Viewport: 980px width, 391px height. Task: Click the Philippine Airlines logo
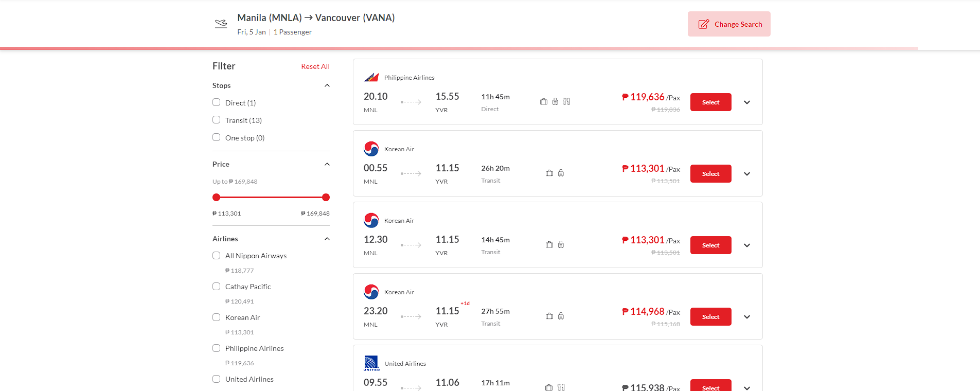tap(371, 77)
